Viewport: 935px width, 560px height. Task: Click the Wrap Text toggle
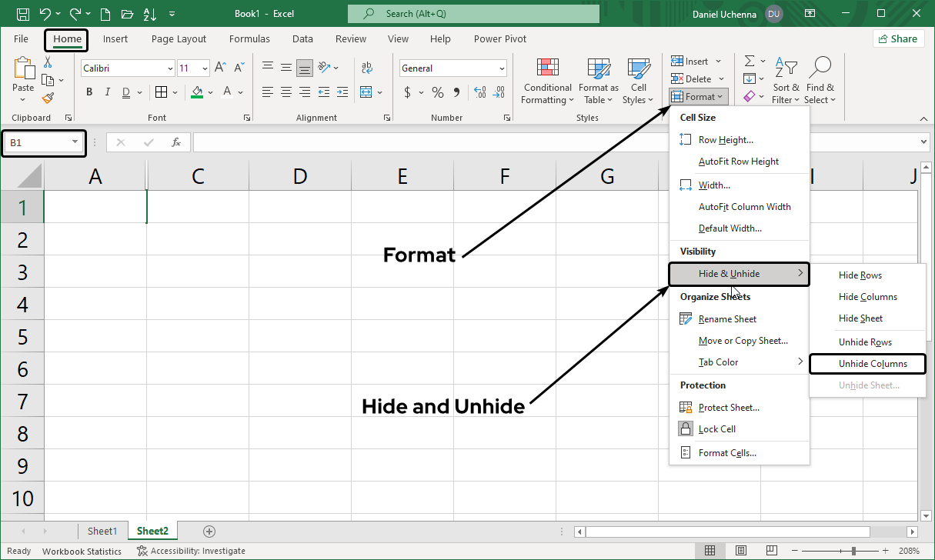tap(368, 68)
